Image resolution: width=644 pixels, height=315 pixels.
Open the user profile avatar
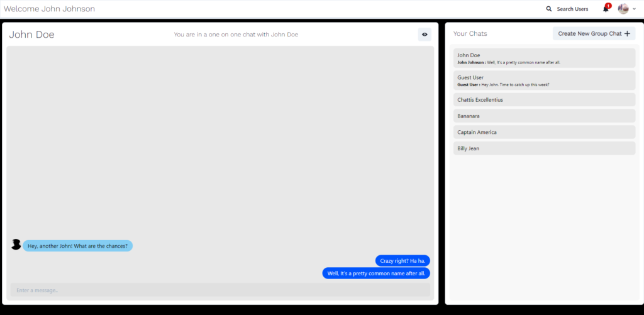click(x=623, y=9)
